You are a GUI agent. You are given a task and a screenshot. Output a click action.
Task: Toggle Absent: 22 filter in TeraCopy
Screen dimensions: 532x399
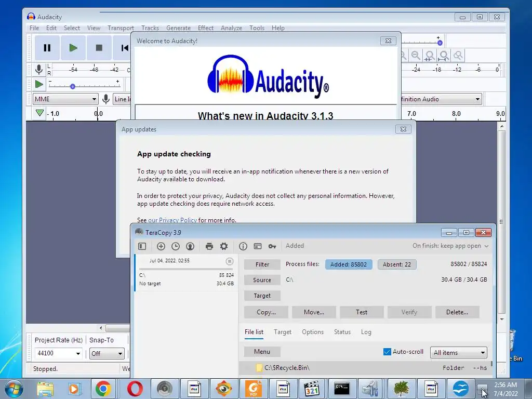[x=396, y=264]
